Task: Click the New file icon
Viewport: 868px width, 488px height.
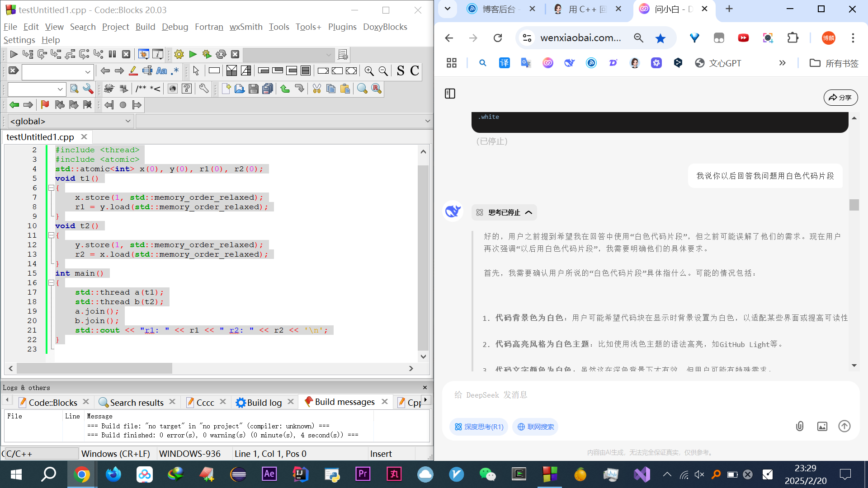Action: [226, 89]
